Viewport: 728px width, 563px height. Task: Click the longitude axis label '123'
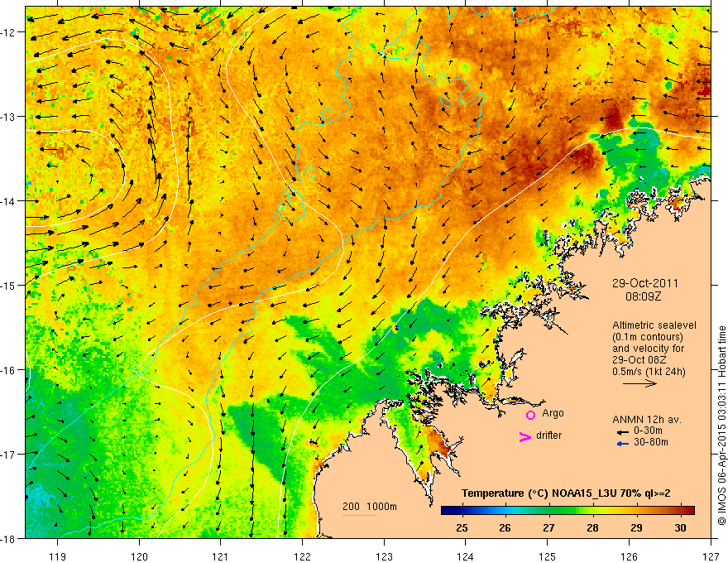(384, 556)
